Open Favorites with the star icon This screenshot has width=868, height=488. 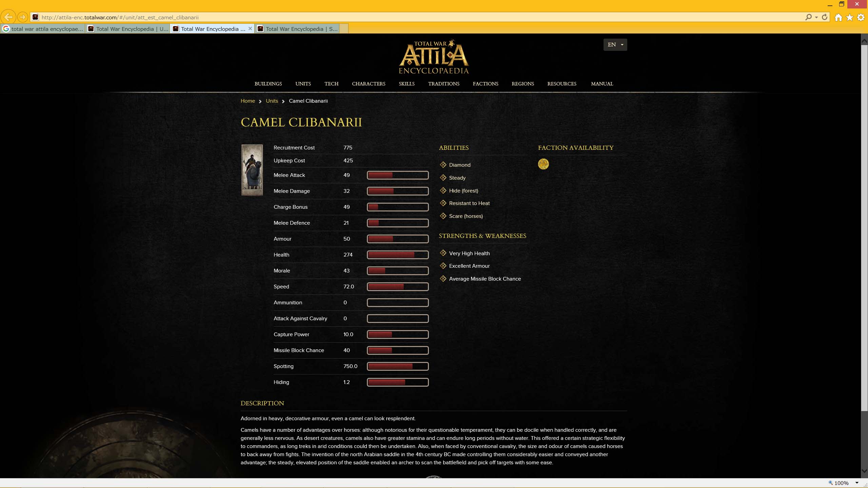(850, 17)
